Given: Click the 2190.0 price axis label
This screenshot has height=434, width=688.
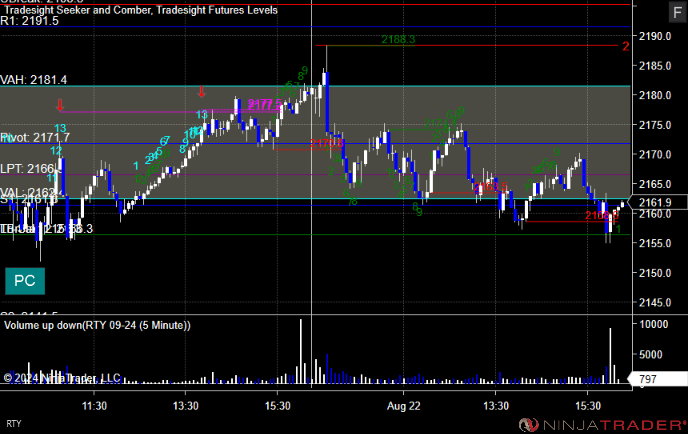Looking at the screenshot, I should click(x=655, y=36).
